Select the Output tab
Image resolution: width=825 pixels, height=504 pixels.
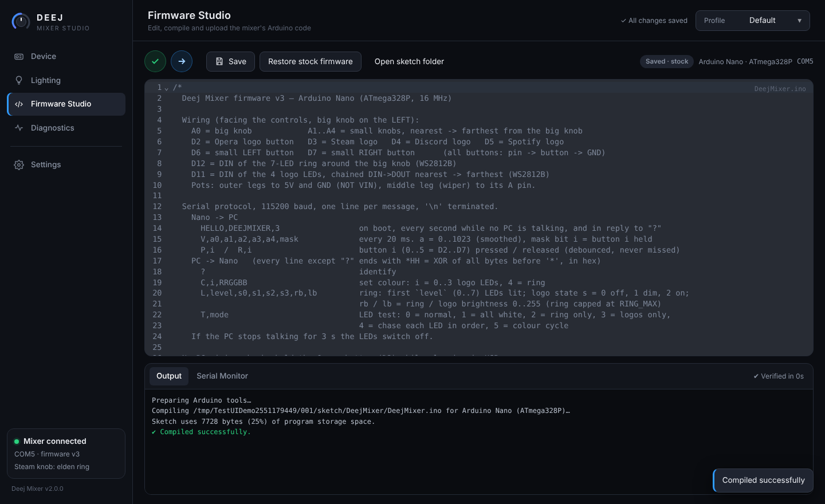tap(169, 376)
